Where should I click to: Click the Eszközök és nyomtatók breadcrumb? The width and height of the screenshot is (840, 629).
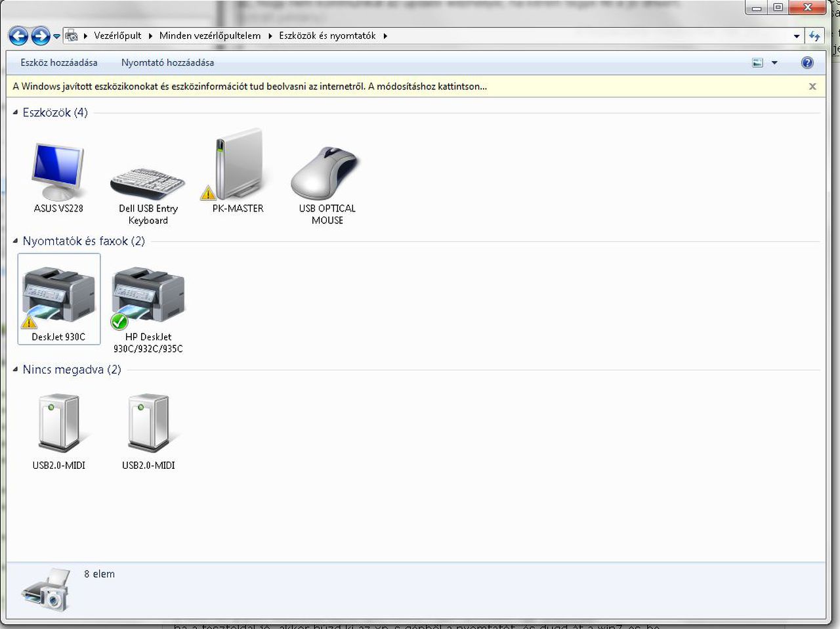tap(327, 35)
